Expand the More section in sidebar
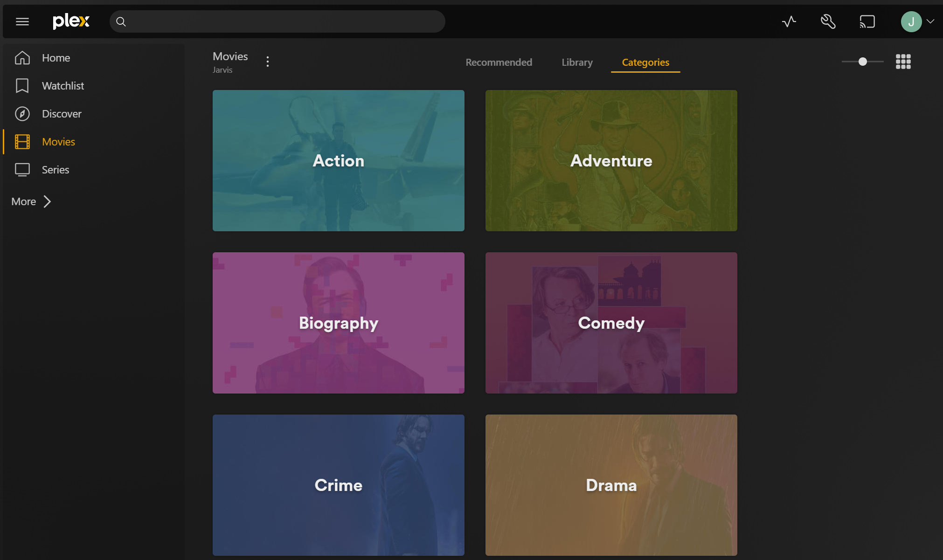Screen dimensions: 943x560 click(31, 201)
